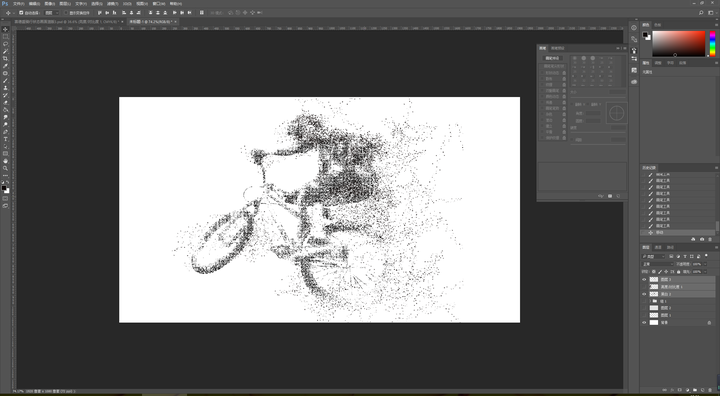This screenshot has height=396, width=720.
Task: Delete current state using History trash icon
Action: 711,239
